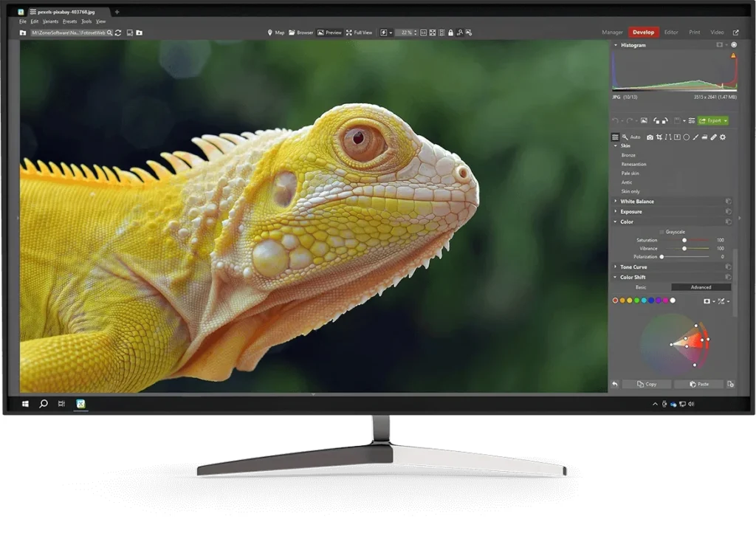Select the Crop tool in Develop panel

660,137
